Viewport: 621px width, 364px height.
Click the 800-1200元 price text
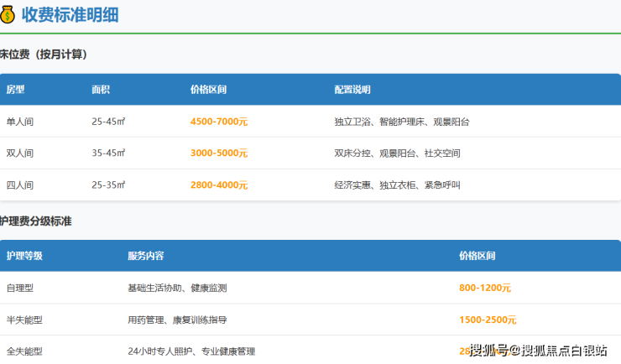point(485,288)
